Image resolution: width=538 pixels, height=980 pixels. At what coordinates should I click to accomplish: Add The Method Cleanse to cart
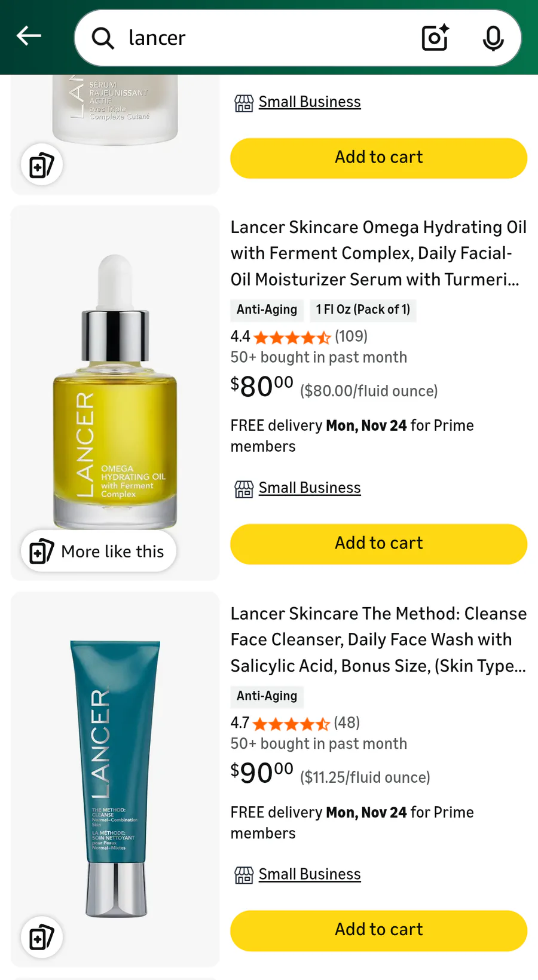click(379, 930)
